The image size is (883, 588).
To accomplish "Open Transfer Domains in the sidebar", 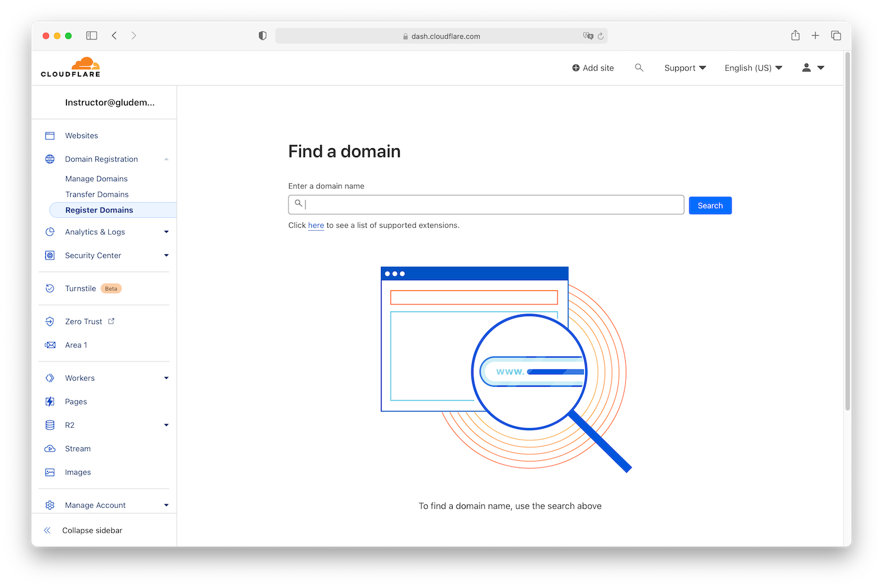I will 97,195.
